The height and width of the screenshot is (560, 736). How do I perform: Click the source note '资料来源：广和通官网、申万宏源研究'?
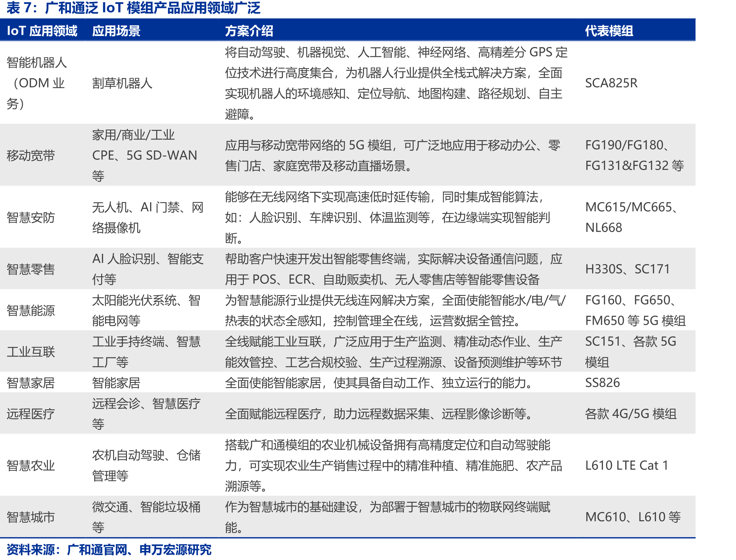pyautogui.click(x=109, y=550)
